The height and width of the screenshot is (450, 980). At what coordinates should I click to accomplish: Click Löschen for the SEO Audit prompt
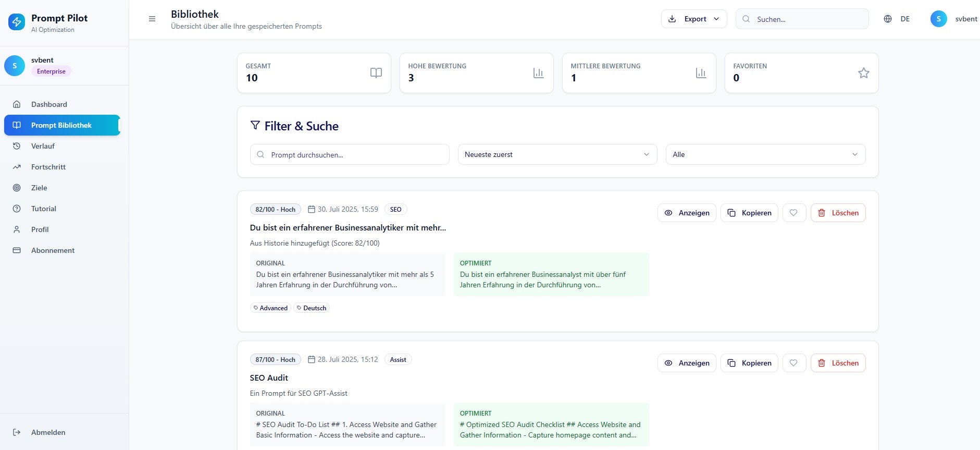pos(838,363)
